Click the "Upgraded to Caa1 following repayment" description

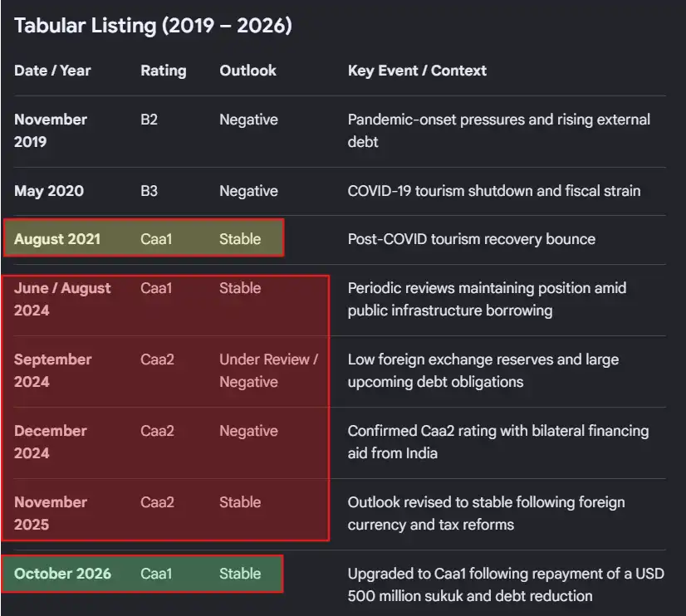[506, 584]
